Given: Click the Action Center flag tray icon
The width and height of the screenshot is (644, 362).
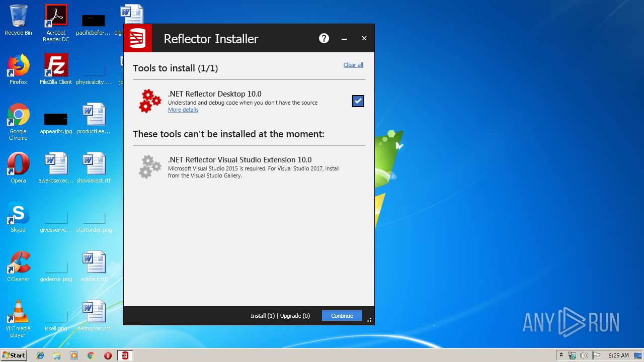Looking at the screenshot, I should coord(596,355).
